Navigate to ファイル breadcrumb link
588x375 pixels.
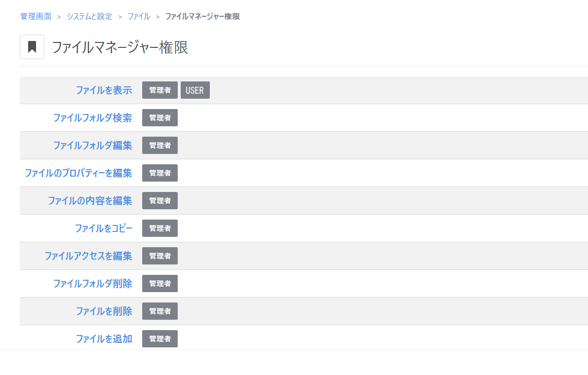pyautogui.click(x=139, y=16)
